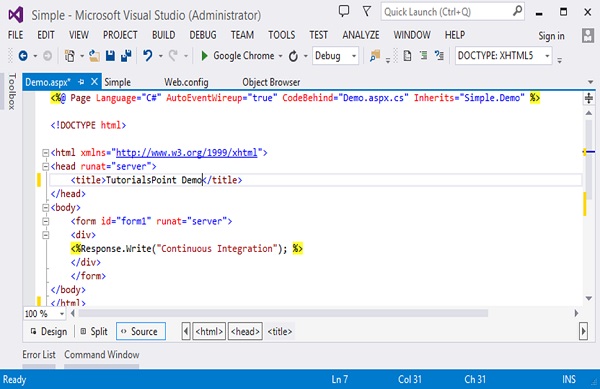Click the horizontal scrollbar thumb
The height and width of the screenshot is (389, 600).
pyautogui.click(x=283, y=314)
